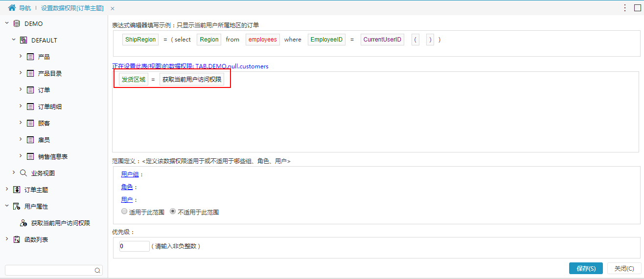Click the 订单明细 tree label
Viewport: 644px width, 279px height.
click(50, 107)
